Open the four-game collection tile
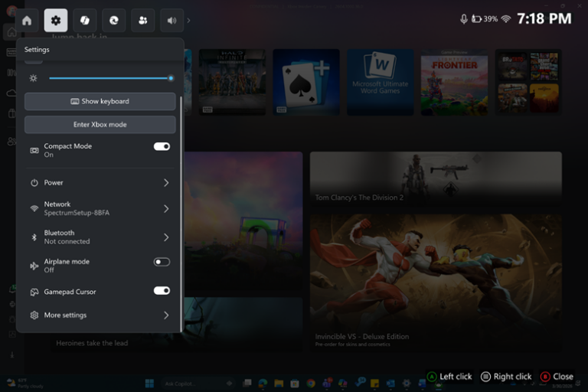 (528, 82)
